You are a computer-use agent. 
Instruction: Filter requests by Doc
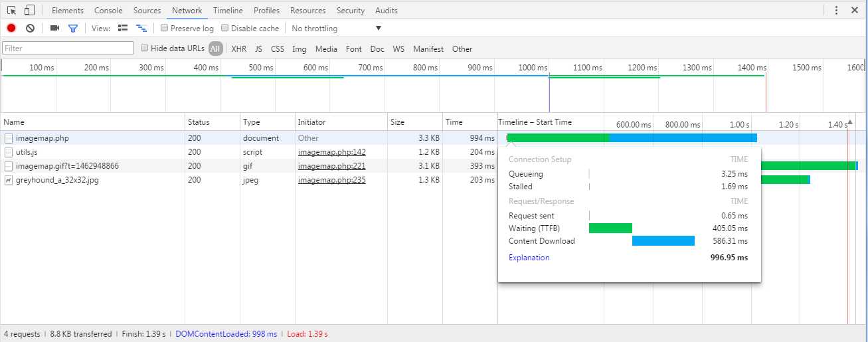pos(377,48)
